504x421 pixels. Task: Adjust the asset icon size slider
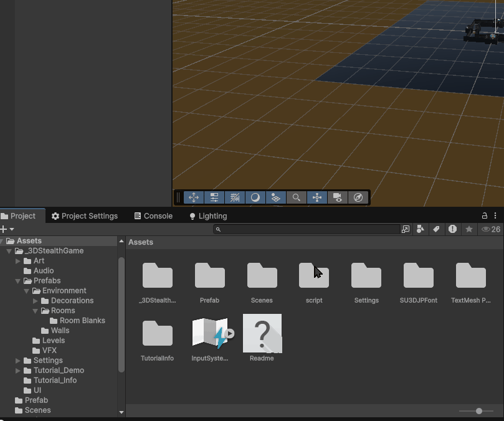coord(478,411)
